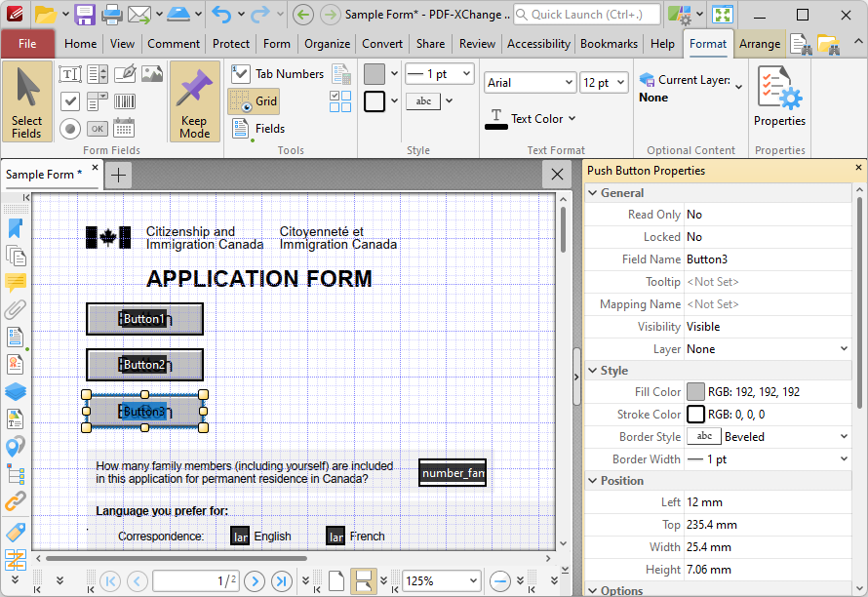Select the Radio Button form field tool
Viewport: 868px width, 597px height.
pos(70,129)
